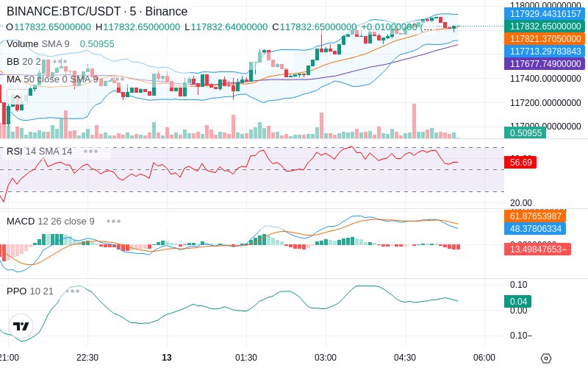Click the low value L117832.64

pyautogui.click(x=226, y=27)
